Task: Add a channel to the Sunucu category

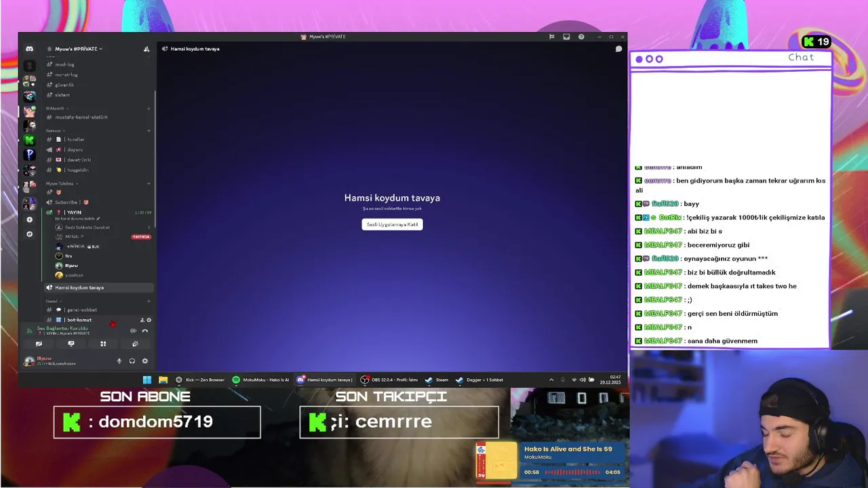Action: tap(149, 130)
